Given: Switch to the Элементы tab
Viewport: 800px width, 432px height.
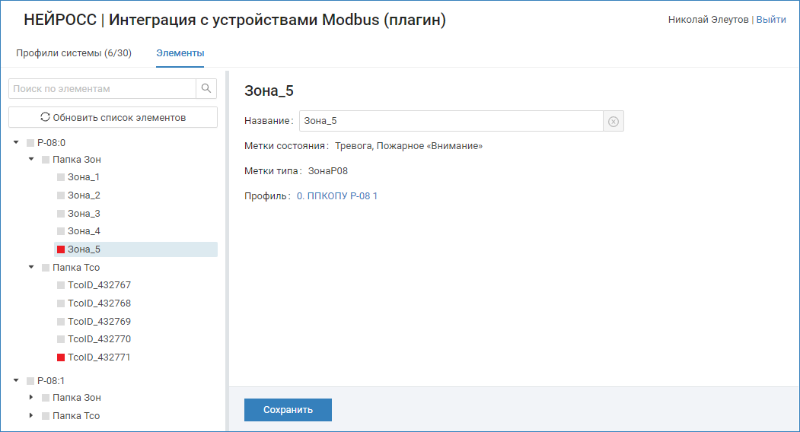Looking at the screenshot, I should (x=180, y=53).
